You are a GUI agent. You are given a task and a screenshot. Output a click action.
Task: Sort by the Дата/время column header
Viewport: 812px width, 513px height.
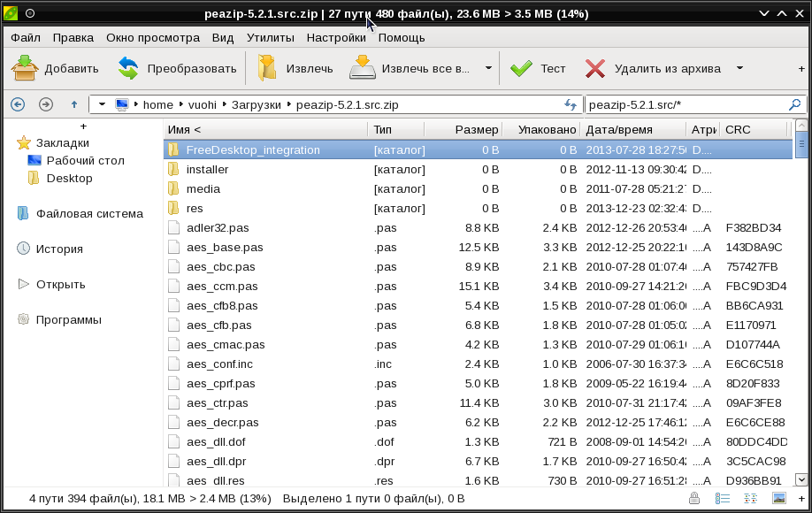(632, 129)
